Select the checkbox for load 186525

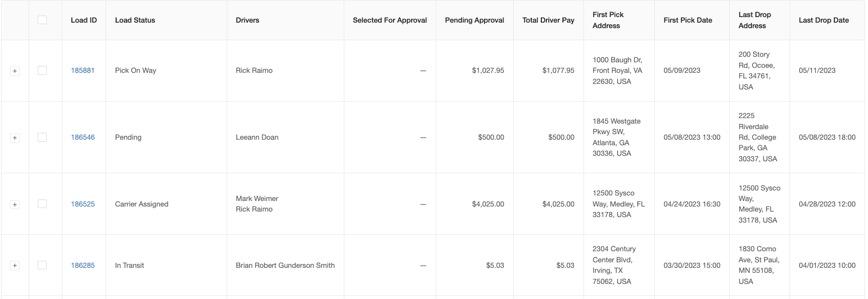point(42,204)
